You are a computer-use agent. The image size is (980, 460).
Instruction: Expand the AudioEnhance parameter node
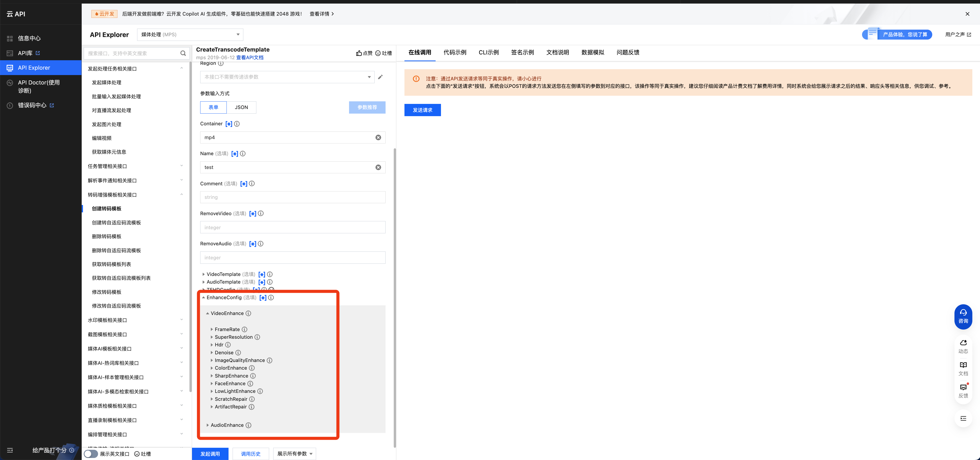pyautogui.click(x=208, y=425)
